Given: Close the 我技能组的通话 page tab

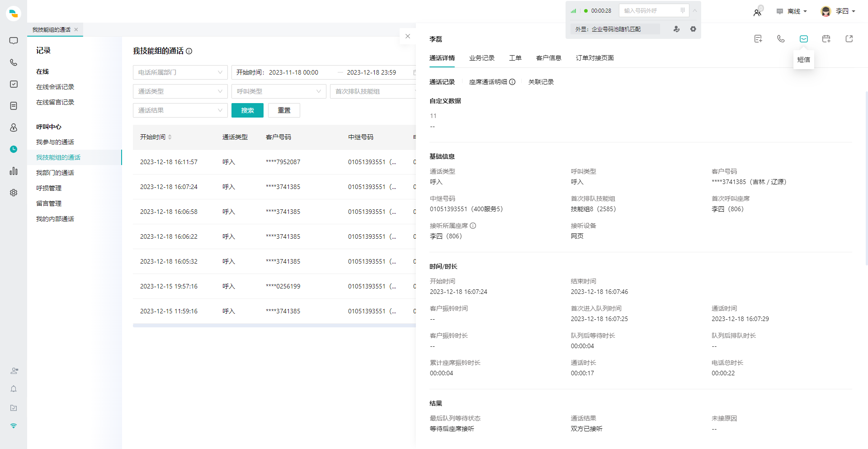Looking at the screenshot, I should click(x=76, y=29).
